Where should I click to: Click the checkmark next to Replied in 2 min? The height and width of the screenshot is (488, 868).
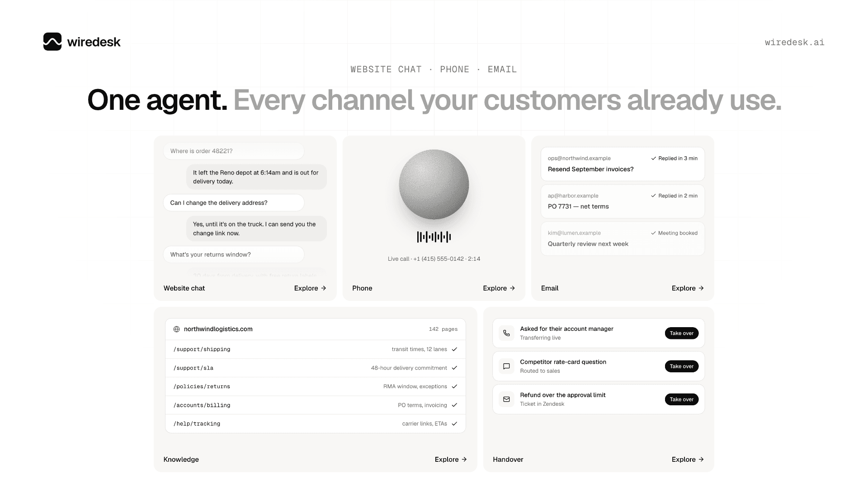pos(653,196)
